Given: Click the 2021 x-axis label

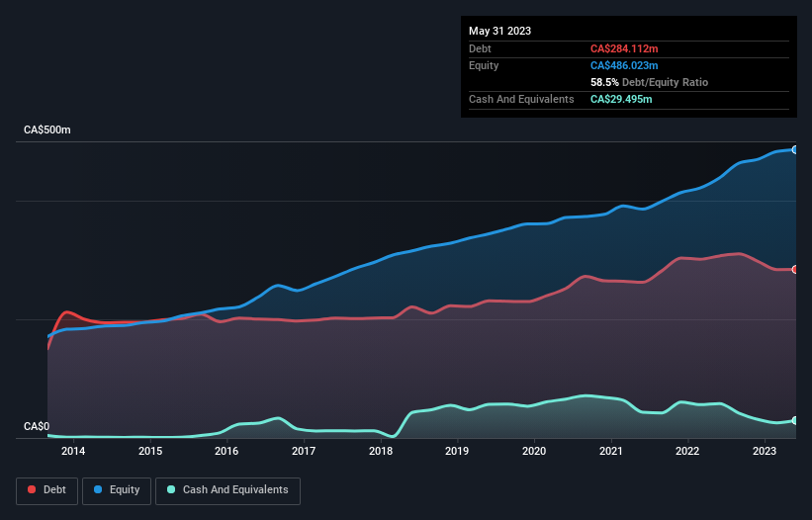Looking at the screenshot, I should tap(611, 451).
